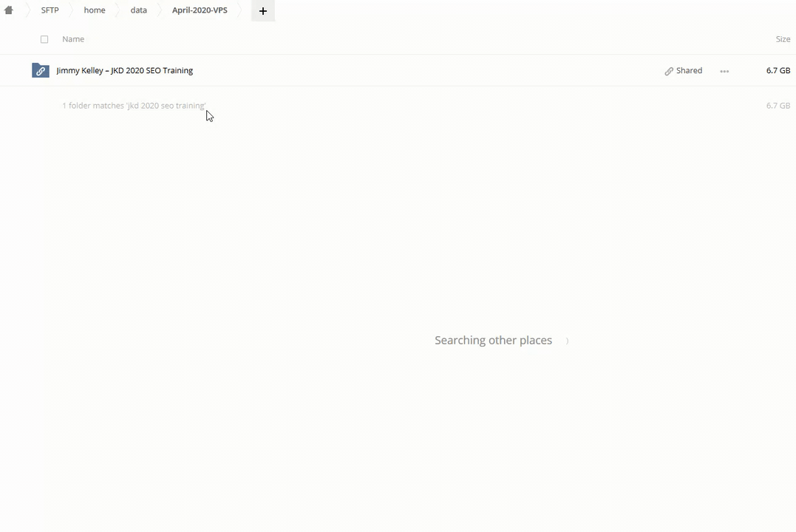Viewport: 796px width, 532px height.
Task: Click the loading spinner beside searching text
Action: click(567, 341)
